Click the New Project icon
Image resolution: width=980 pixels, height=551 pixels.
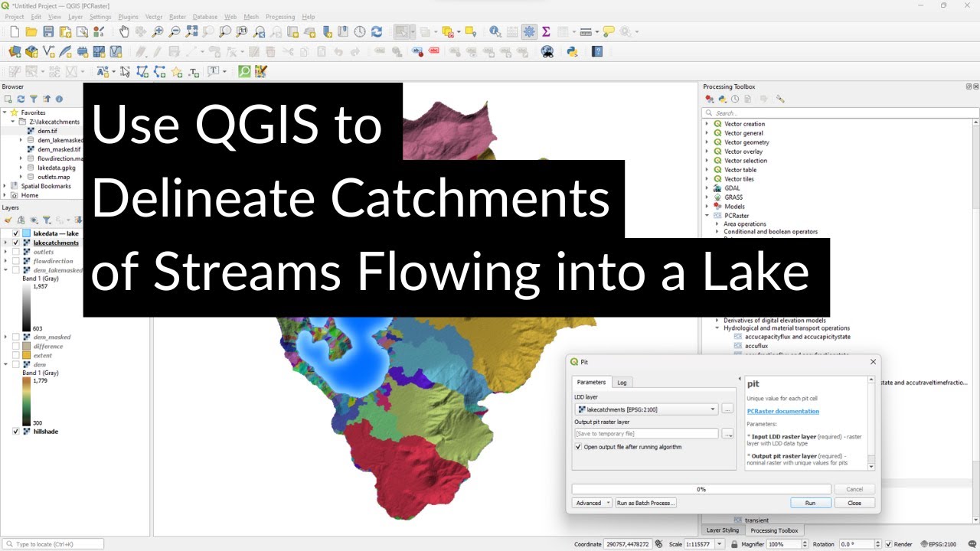point(15,32)
